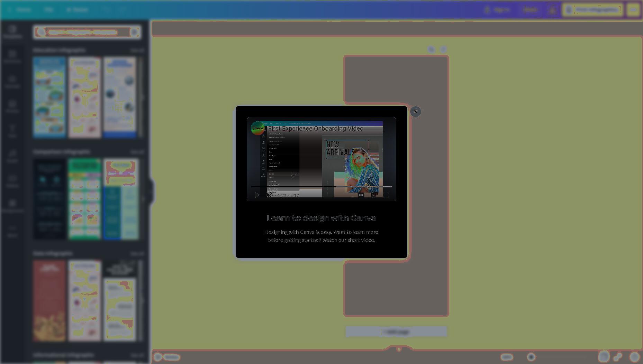Image resolution: width=643 pixels, height=364 pixels.
Task: Open the search filter icon
Action: coord(134,32)
